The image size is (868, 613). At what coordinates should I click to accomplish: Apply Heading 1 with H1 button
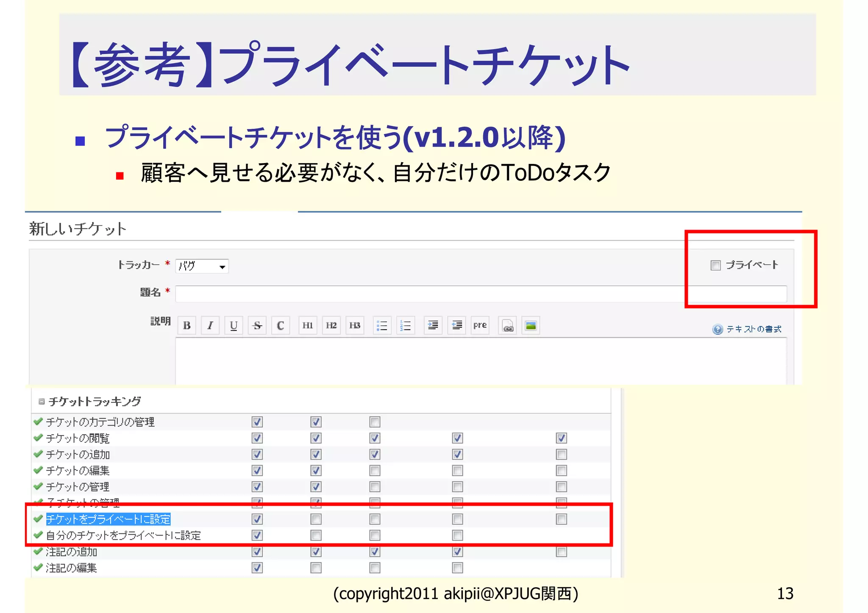pyautogui.click(x=308, y=325)
